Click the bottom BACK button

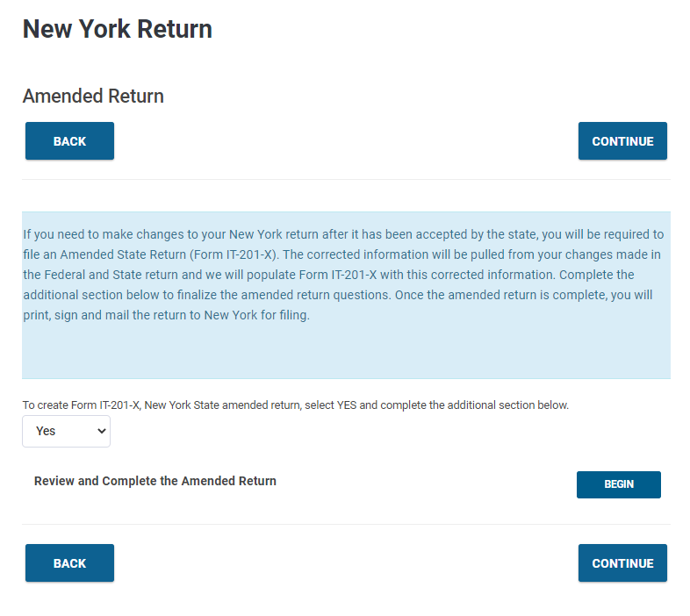[69, 562]
